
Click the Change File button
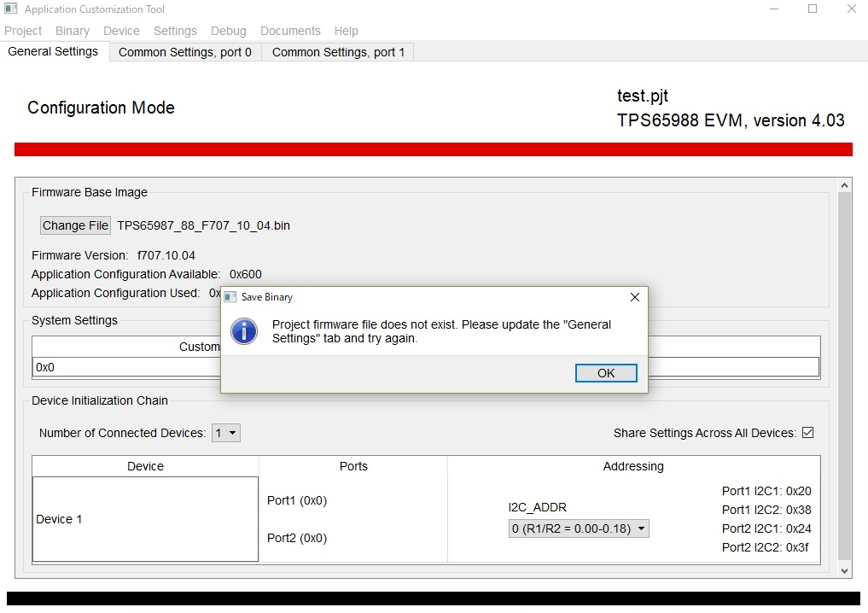75,225
